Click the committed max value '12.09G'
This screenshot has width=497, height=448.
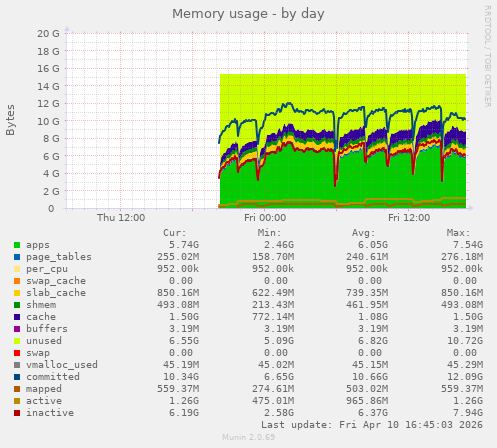point(465,377)
